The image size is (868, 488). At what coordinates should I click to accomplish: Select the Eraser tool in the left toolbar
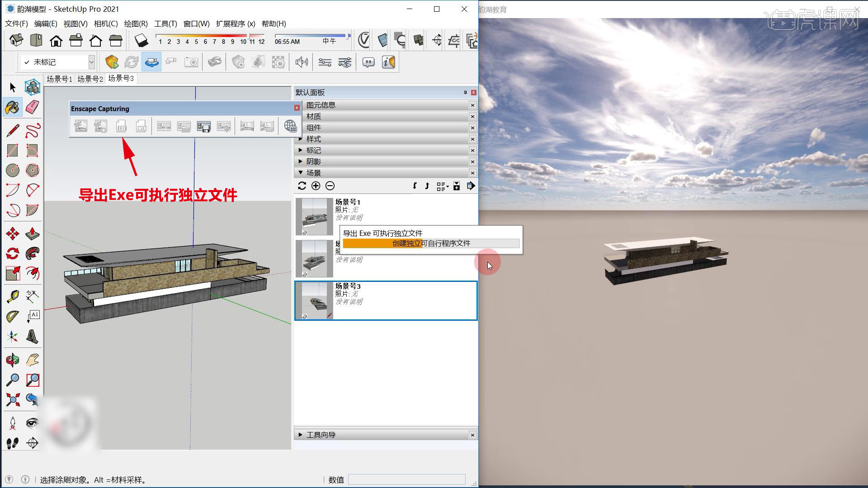coord(31,107)
